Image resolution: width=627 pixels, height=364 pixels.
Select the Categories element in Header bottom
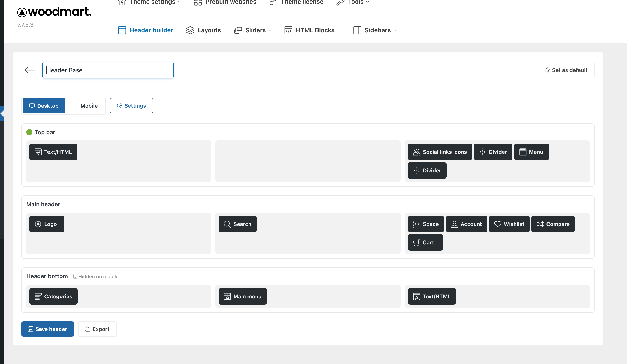tap(53, 296)
